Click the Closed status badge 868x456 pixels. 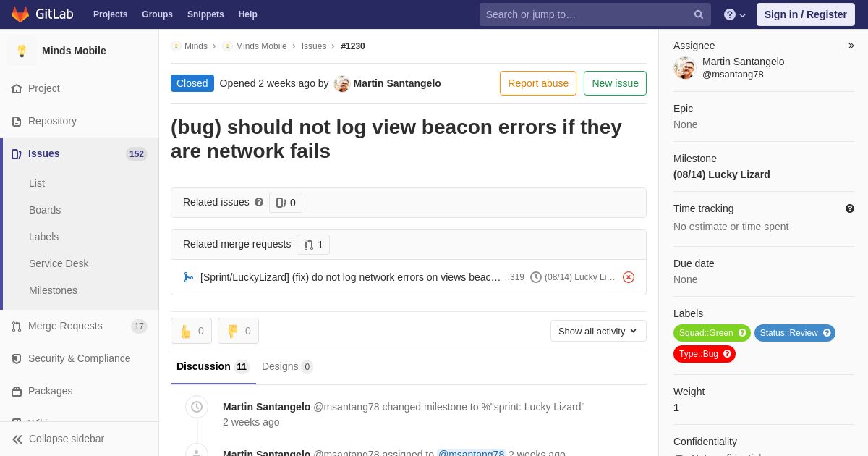(x=192, y=83)
